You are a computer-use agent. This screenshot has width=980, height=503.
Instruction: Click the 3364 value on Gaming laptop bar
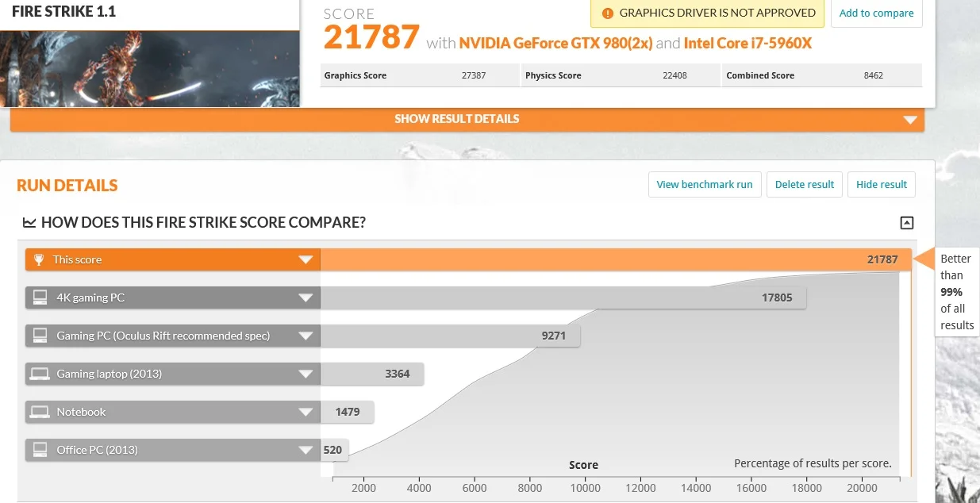point(398,374)
